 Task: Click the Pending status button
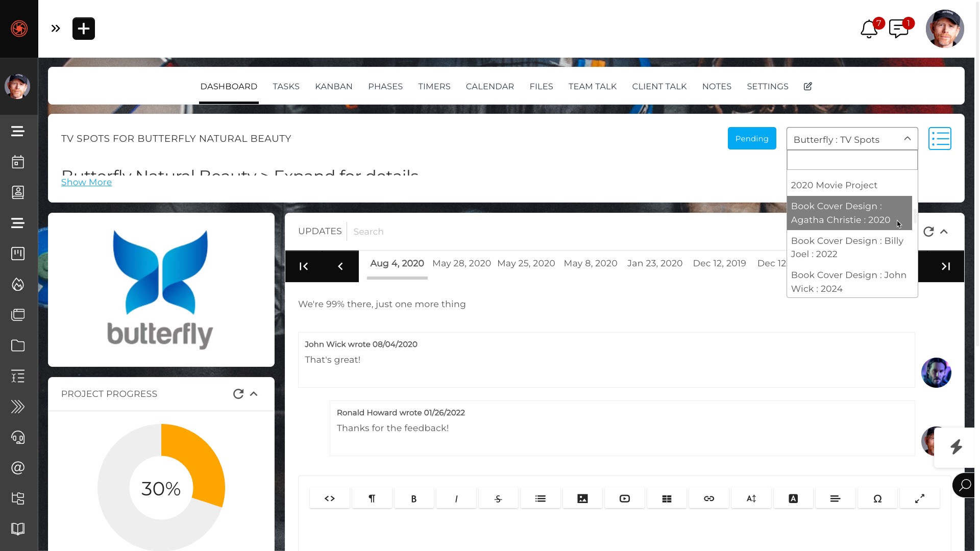pyautogui.click(x=751, y=139)
